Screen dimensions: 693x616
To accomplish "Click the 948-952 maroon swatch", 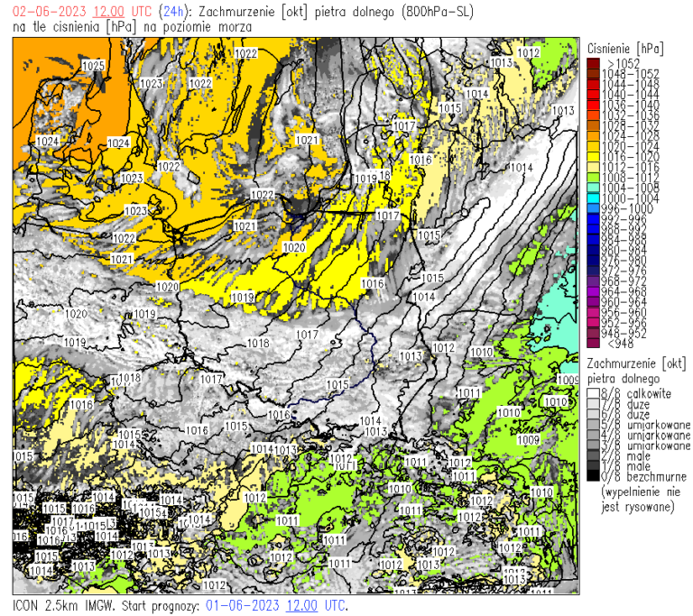I will (x=593, y=333).
